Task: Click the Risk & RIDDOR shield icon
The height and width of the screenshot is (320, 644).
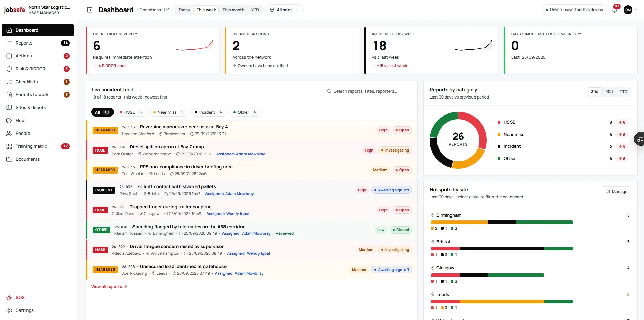Action: (9, 69)
